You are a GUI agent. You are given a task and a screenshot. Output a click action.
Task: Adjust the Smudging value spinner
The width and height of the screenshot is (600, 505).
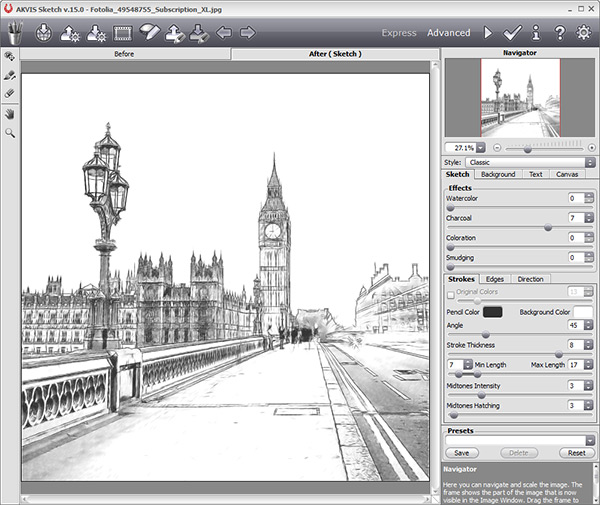click(x=589, y=257)
